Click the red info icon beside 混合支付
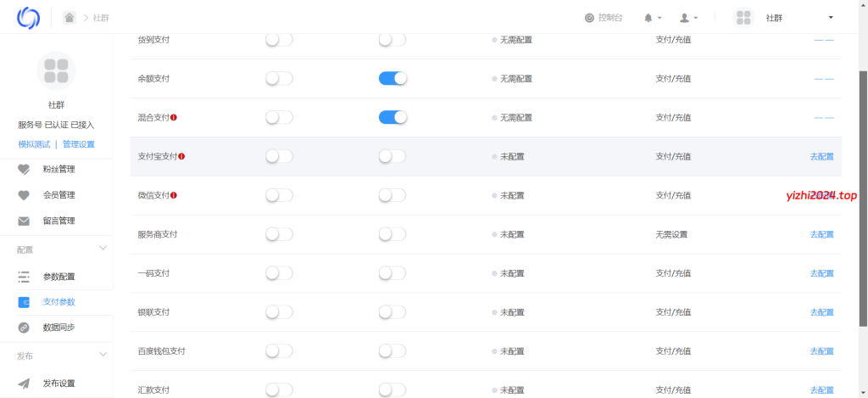This screenshot has height=398, width=868. 174,117
